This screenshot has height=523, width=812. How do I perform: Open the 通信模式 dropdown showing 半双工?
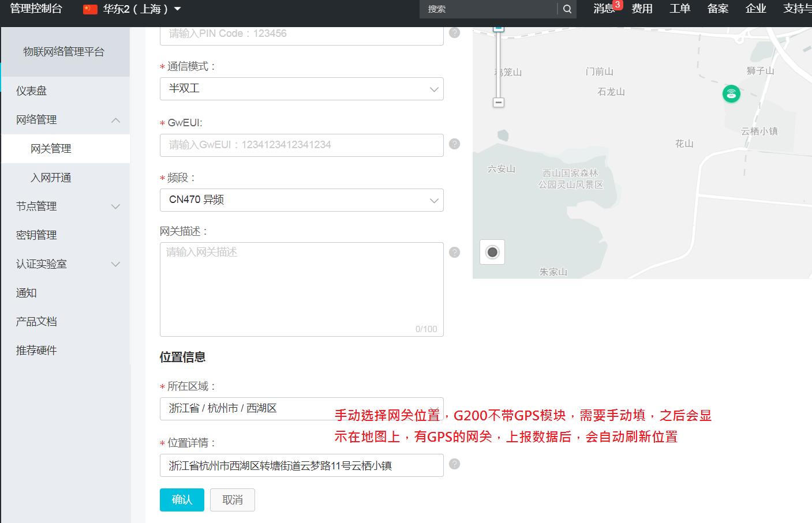(301, 89)
